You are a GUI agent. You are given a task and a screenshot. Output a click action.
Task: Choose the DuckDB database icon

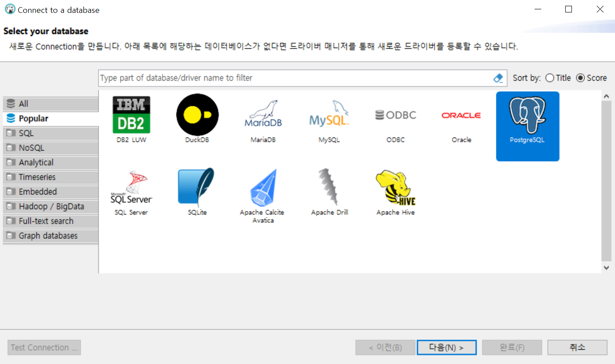(197, 115)
